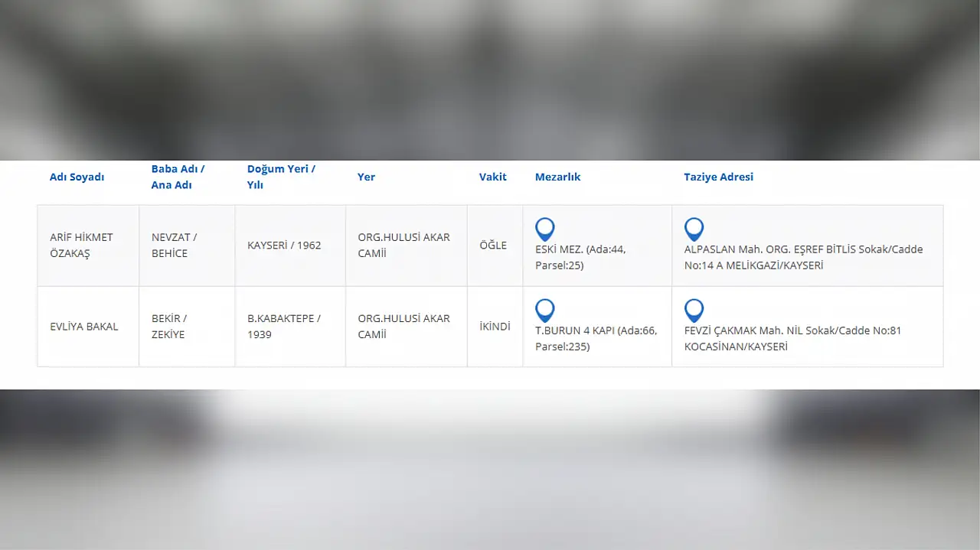Click the T.BURUN 4 KAPI cemetery text
Image resolution: width=980 pixels, height=550 pixels.
point(596,339)
